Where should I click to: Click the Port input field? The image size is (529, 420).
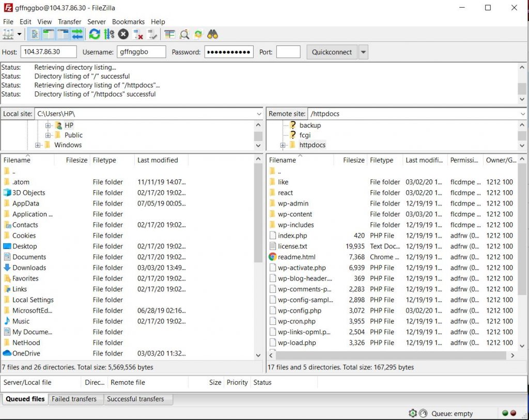pyautogui.click(x=288, y=52)
